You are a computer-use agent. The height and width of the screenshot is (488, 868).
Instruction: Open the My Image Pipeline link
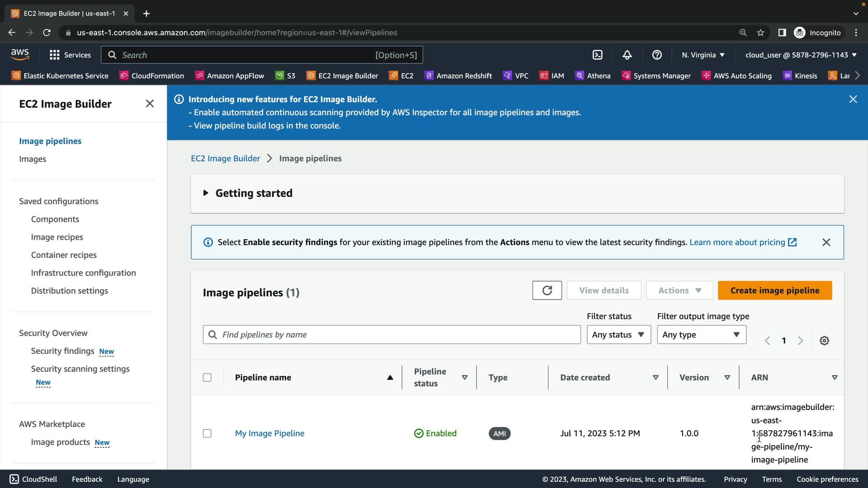coord(269,433)
